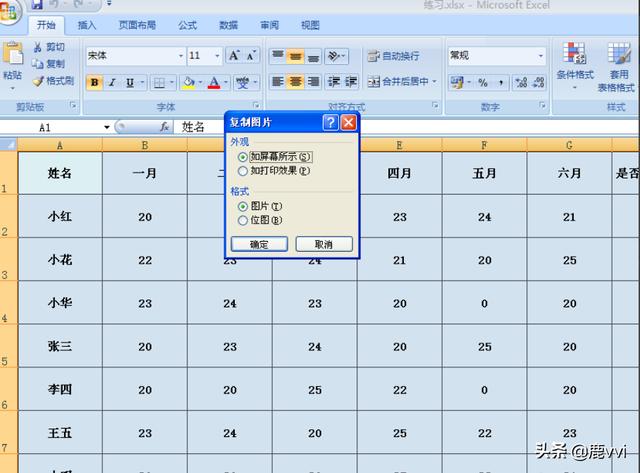Apply yellow fill color bucket
Viewport: 640px width, 473px height.
pos(189,83)
